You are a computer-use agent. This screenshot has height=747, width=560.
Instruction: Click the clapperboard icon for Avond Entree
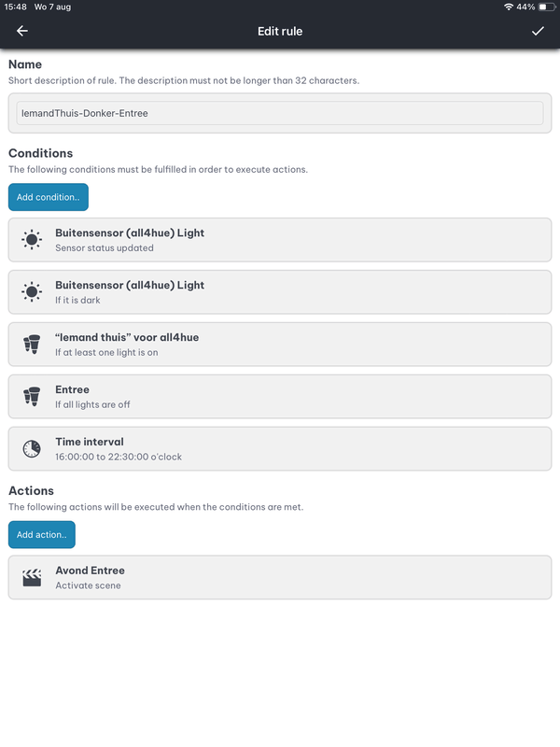pyautogui.click(x=32, y=577)
